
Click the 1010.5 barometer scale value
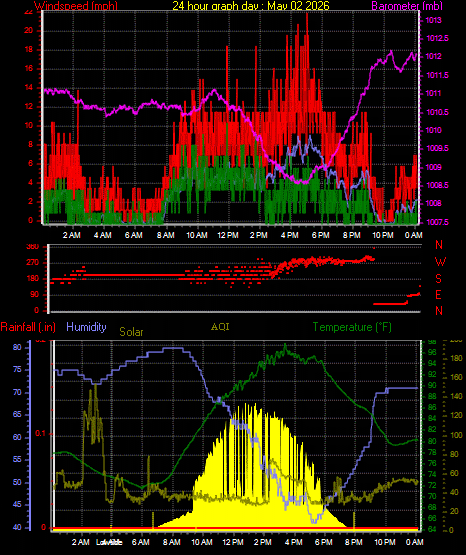(437, 112)
